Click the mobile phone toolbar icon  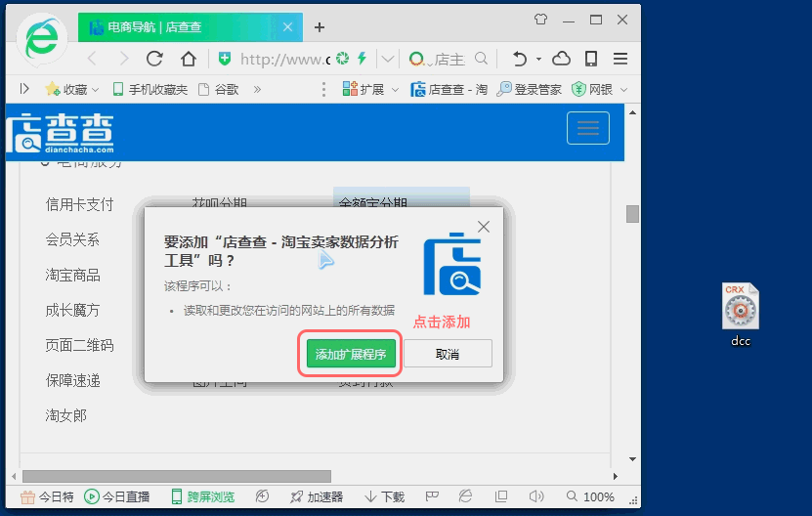(591, 59)
